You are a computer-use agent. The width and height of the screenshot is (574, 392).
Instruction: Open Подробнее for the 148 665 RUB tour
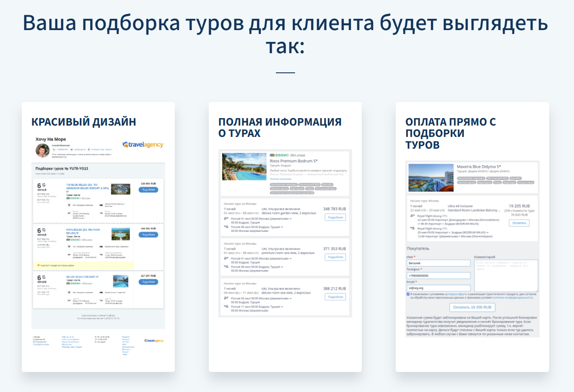[148, 190]
